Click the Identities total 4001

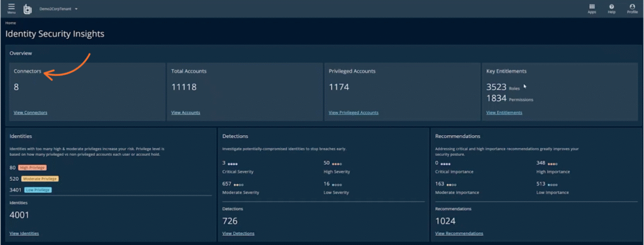coord(19,215)
